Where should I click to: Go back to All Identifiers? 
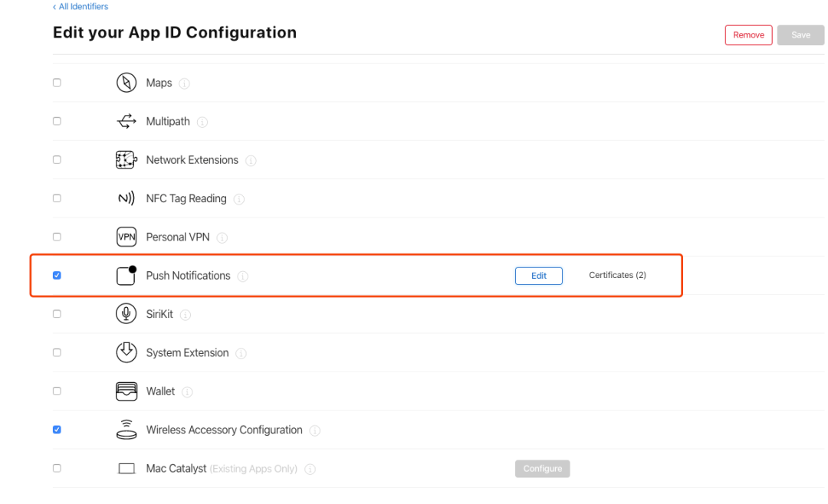80,7
